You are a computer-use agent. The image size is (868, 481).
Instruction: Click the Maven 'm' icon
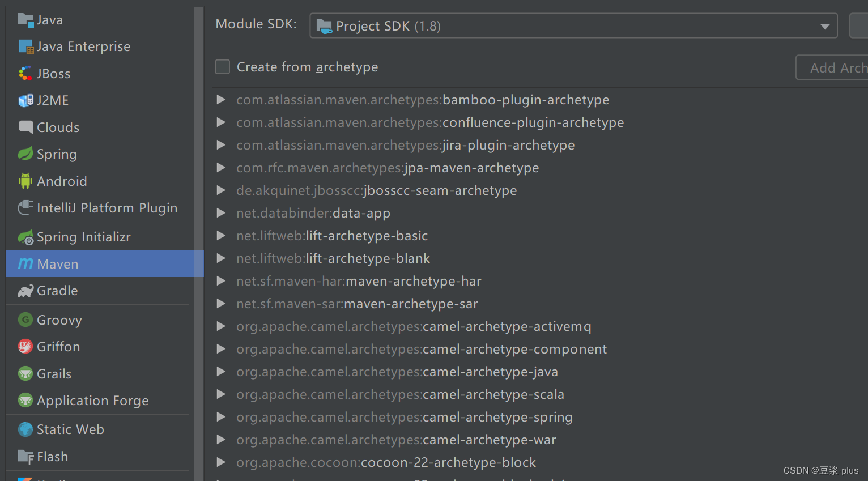click(25, 263)
